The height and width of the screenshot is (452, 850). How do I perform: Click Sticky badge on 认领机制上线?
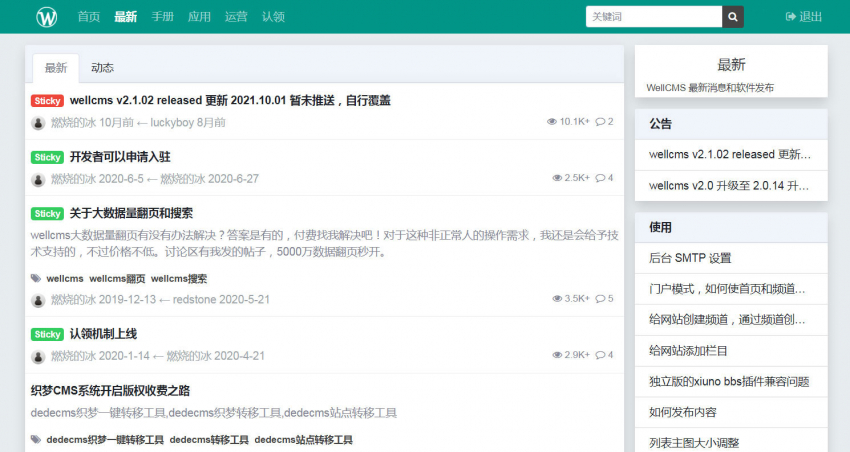pyautogui.click(x=47, y=334)
